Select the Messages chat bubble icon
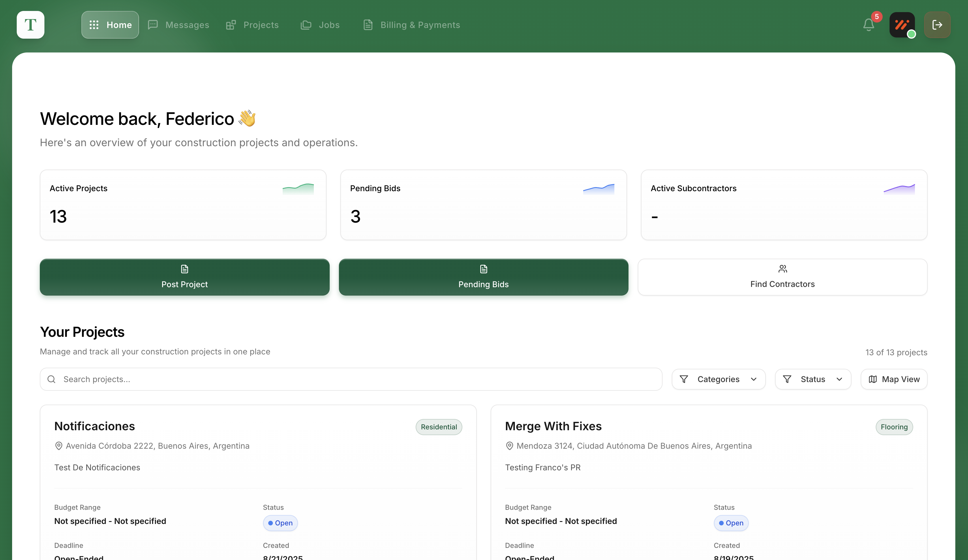This screenshot has height=560, width=968. tap(153, 25)
